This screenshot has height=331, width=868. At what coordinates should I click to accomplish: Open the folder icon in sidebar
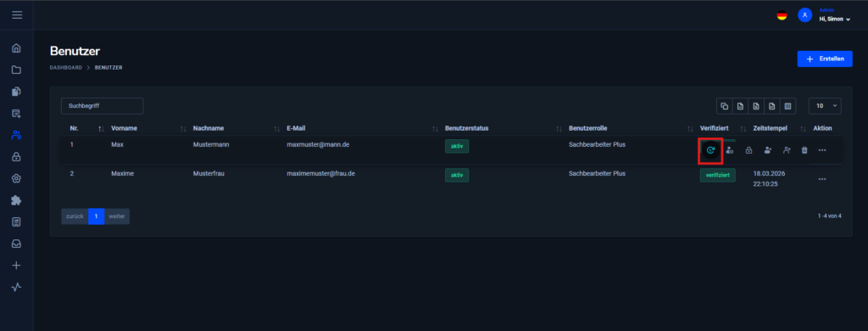(17, 70)
